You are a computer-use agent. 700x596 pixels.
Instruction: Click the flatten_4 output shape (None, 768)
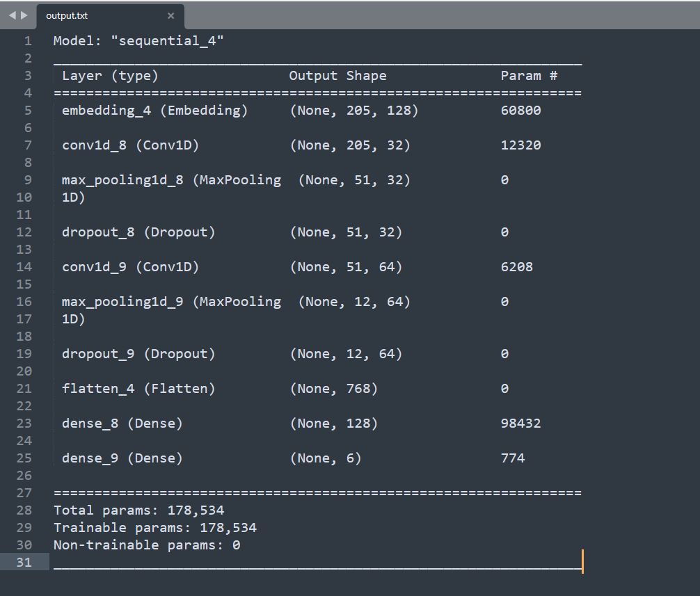(333, 389)
